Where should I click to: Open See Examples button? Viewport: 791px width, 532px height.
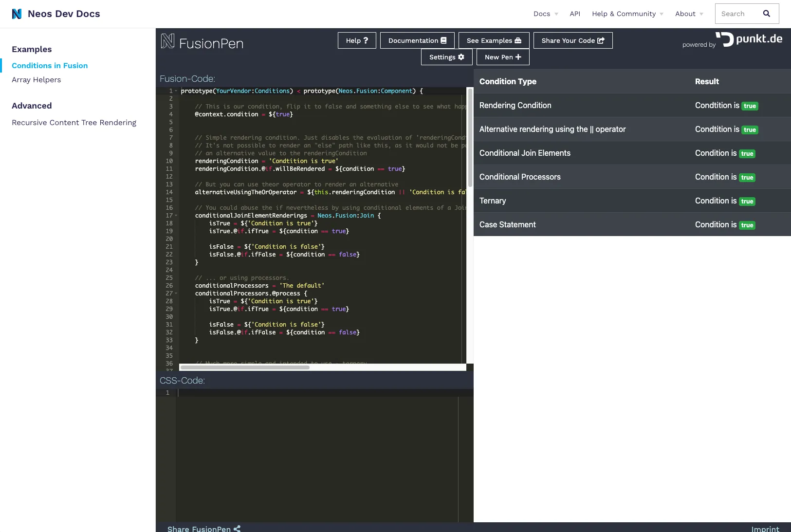tap(494, 40)
